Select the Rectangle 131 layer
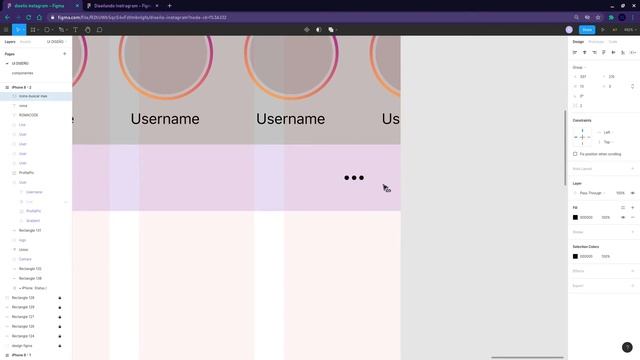Image resolution: width=640 pixels, height=360 pixels. point(30,230)
